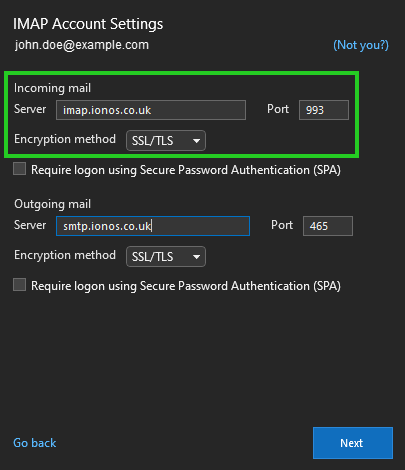Click the Incoming mail section heading
The height and width of the screenshot is (470, 405).
(x=52, y=88)
